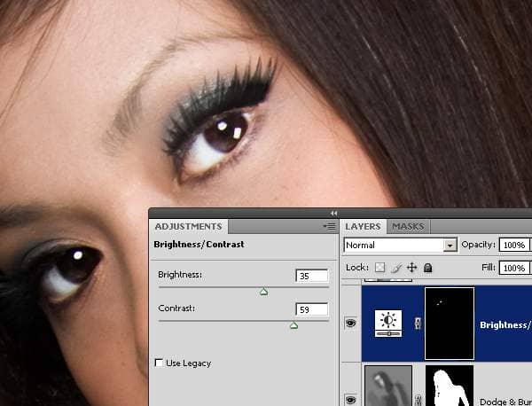Viewport: 532px width, 406px height.
Task: Toggle Lock transparent pixels icon
Action: click(x=380, y=268)
